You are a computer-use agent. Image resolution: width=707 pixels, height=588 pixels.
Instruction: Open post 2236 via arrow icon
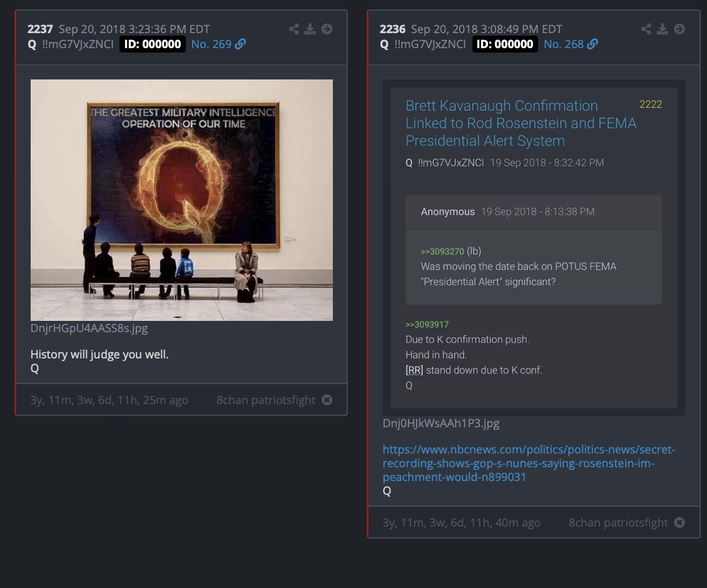(x=679, y=29)
